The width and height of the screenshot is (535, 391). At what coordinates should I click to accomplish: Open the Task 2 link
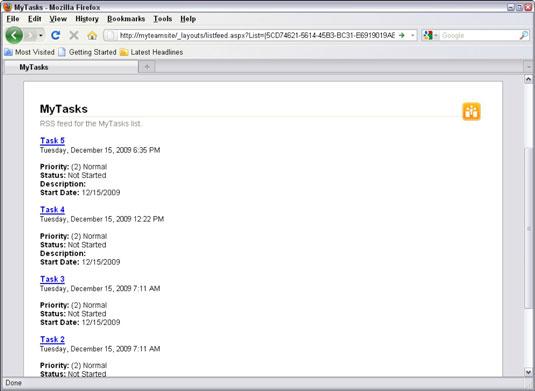coord(52,339)
